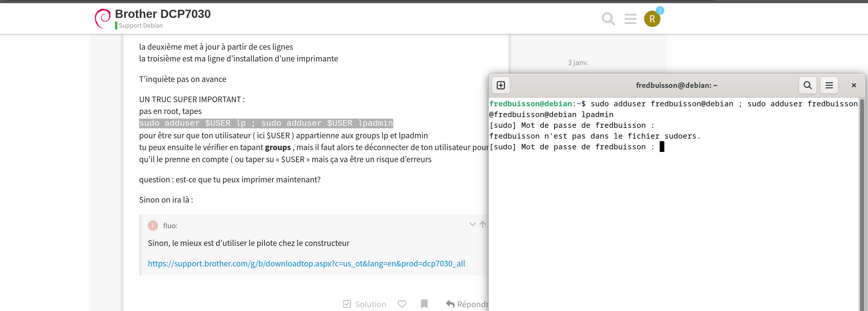Click the question 'est-ce que tu peux imprimer maintenant?'
The width and height of the screenshot is (868, 311).
[x=248, y=180]
